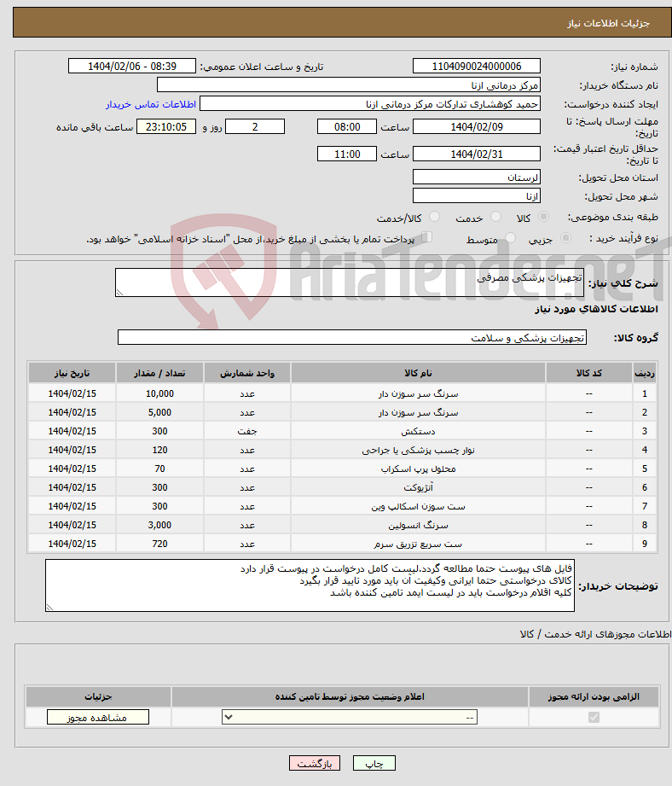Click the delivery province field لرستان
Screen dimensions: 672x786
476,177
